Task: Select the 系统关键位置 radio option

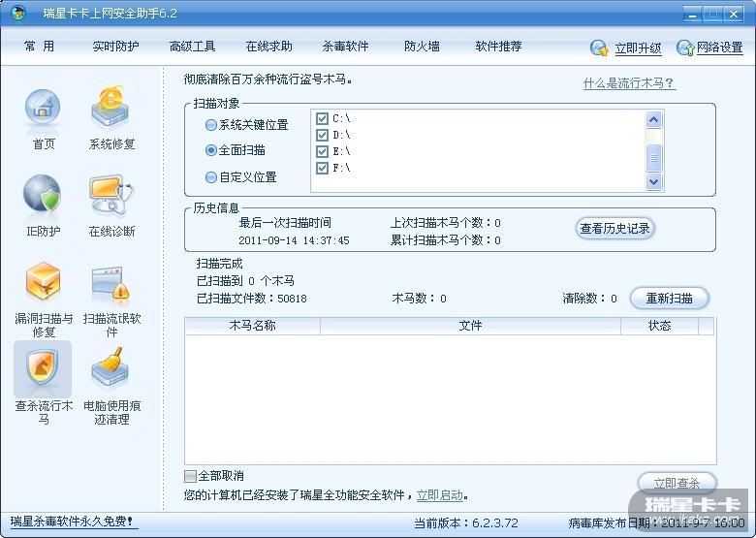Action: [x=210, y=125]
